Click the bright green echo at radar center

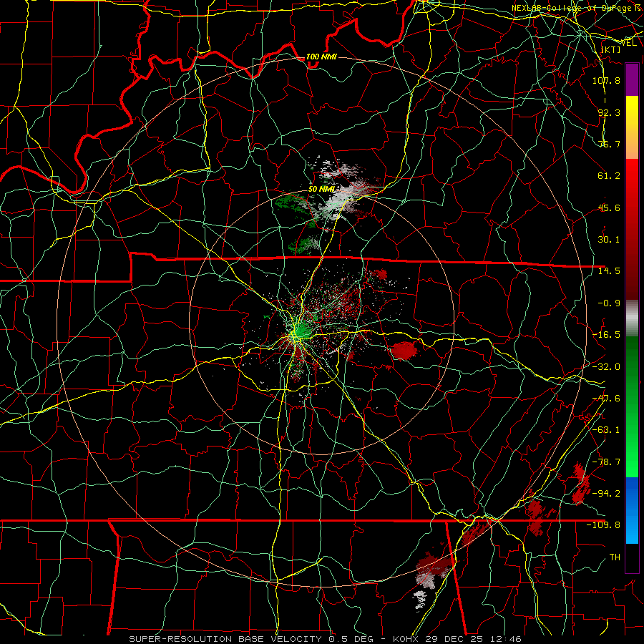point(301,330)
